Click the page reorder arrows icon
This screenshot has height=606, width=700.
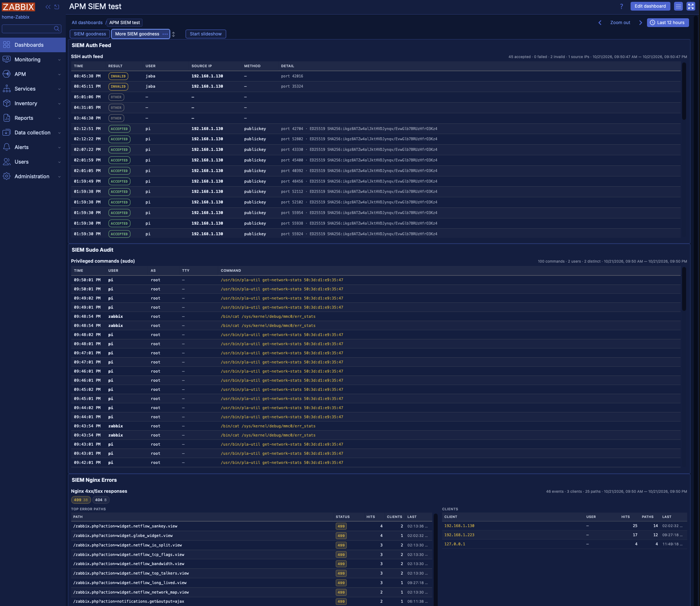174,34
